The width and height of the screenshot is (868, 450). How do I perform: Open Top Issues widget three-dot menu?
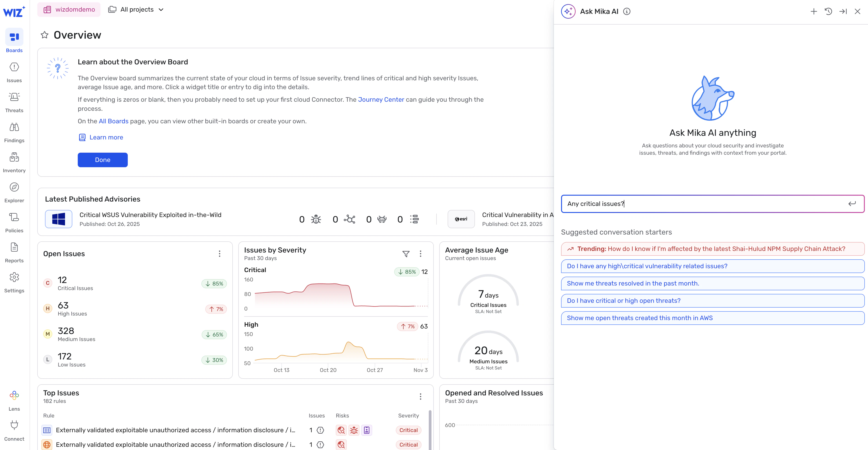pos(420,396)
